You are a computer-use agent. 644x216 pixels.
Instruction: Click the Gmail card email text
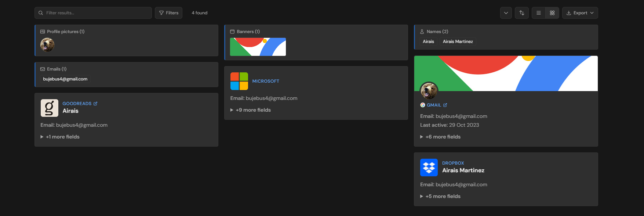pos(454,116)
